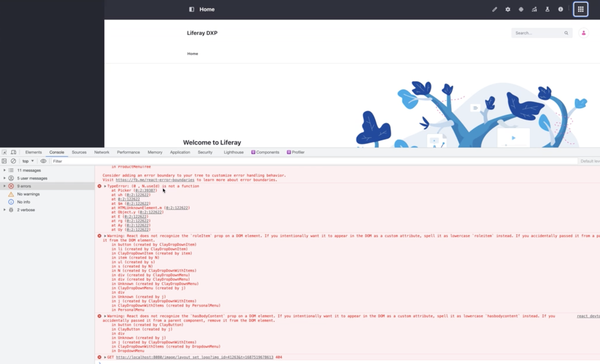Click the error icon beside the TypeError message
This screenshot has width=600, height=364.
(x=99, y=186)
